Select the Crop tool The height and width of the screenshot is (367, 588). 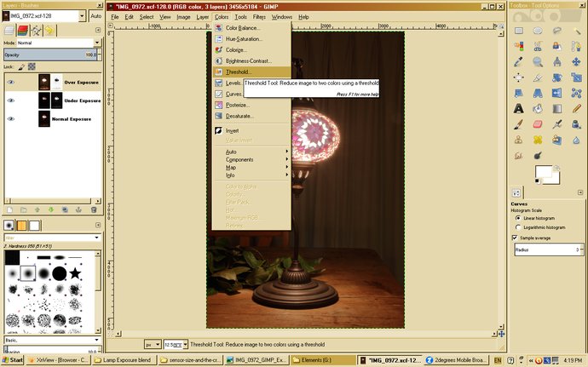pos(538,77)
